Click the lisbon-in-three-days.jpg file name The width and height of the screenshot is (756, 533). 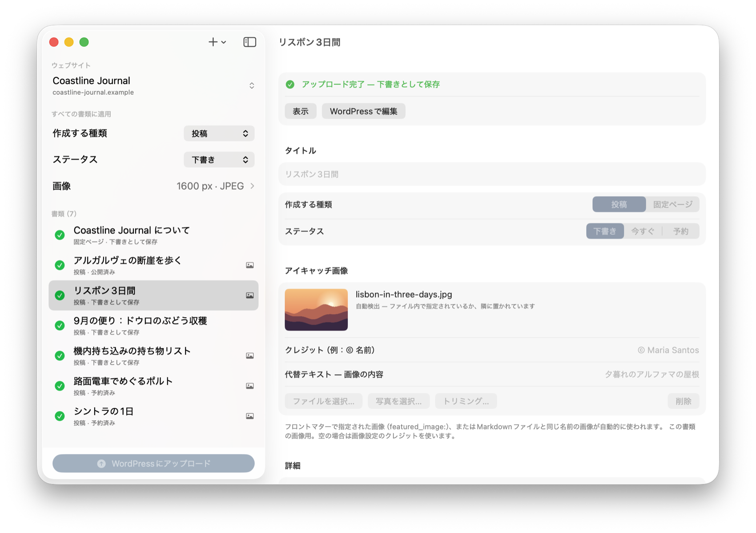coord(404,295)
